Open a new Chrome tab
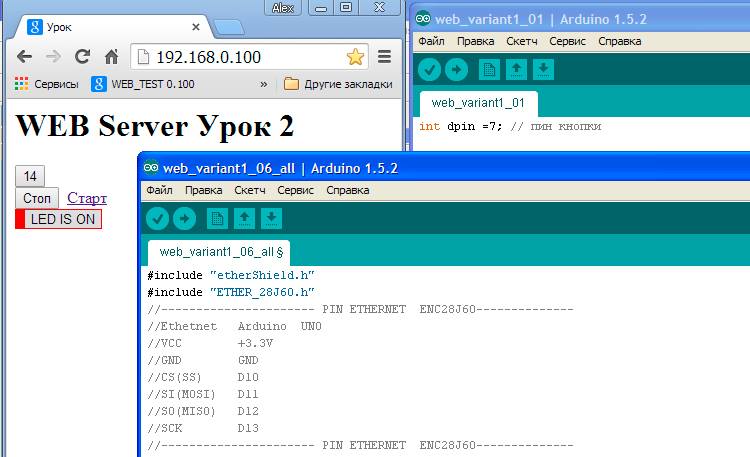750x457 pixels. pyautogui.click(x=230, y=28)
